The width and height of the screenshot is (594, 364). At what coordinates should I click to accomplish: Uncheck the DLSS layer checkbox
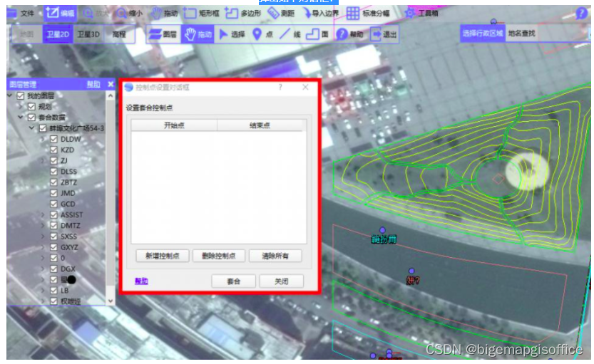(53, 172)
